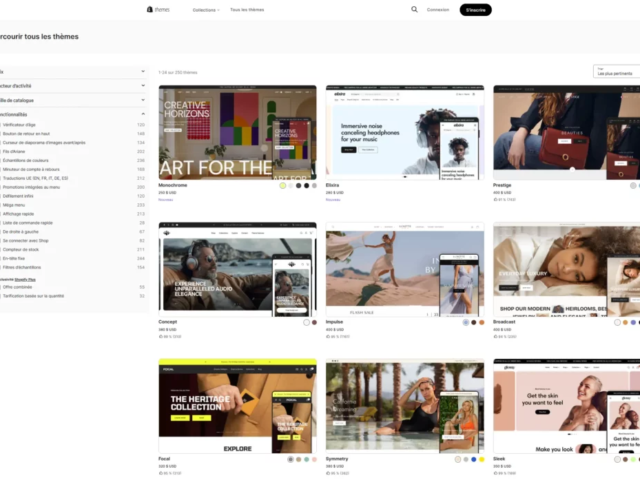Click the Elixira theme title
This screenshot has width=640, height=480.
(332, 185)
